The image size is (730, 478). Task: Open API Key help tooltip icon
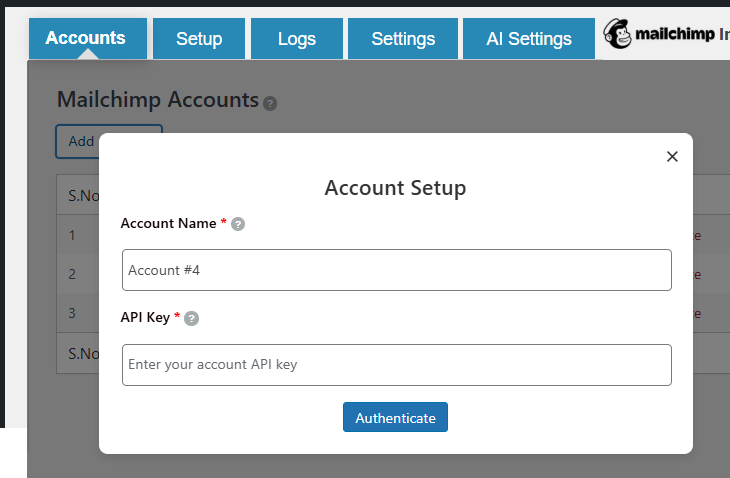(x=191, y=318)
